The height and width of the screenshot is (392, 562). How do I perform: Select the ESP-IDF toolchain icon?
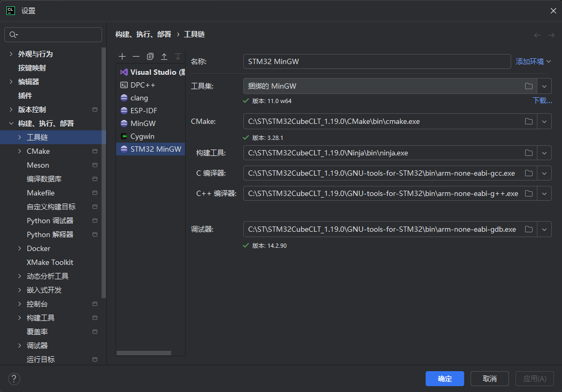[124, 110]
